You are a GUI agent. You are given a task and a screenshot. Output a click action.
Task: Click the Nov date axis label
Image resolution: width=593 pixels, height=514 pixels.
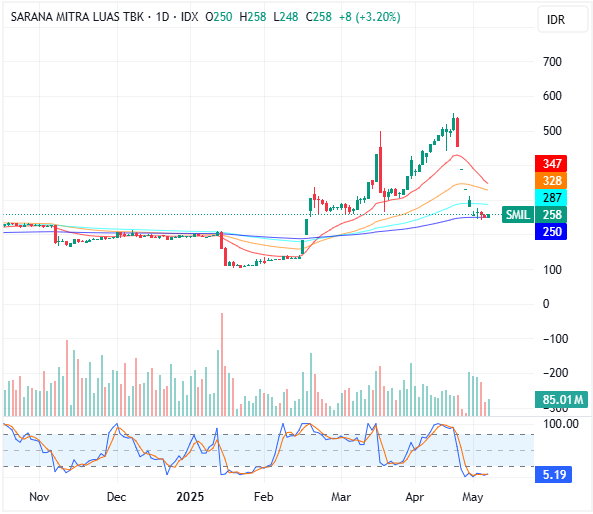click(x=39, y=497)
